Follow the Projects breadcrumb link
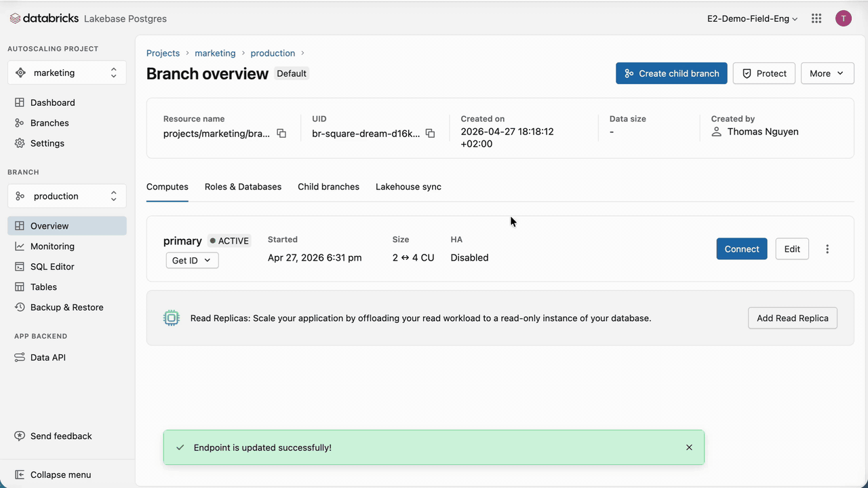The width and height of the screenshot is (868, 488). pyautogui.click(x=163, y=53)
